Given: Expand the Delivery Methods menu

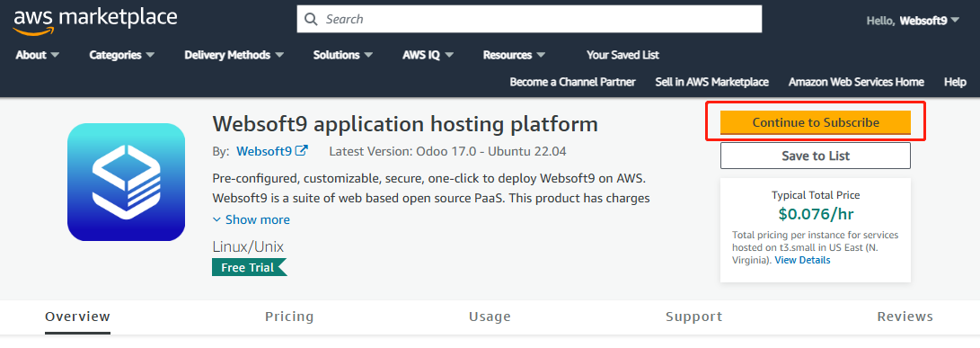Looking at the screenshot, I should pyautogui.click(x=234, y=55).
